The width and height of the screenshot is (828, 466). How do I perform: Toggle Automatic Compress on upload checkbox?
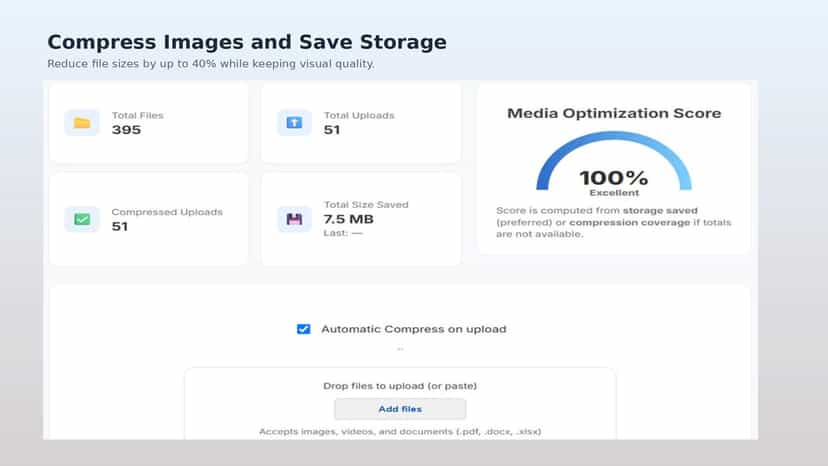tap(304, 329)
